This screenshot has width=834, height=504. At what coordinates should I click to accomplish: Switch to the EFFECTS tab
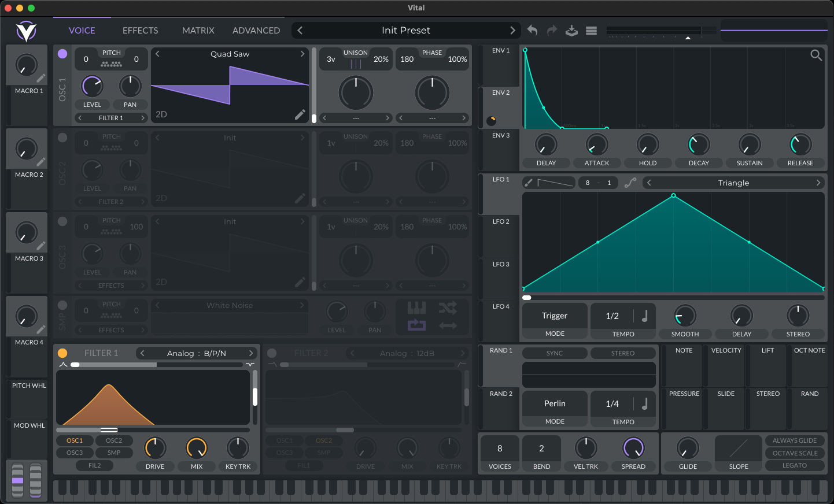click(141, 30)
